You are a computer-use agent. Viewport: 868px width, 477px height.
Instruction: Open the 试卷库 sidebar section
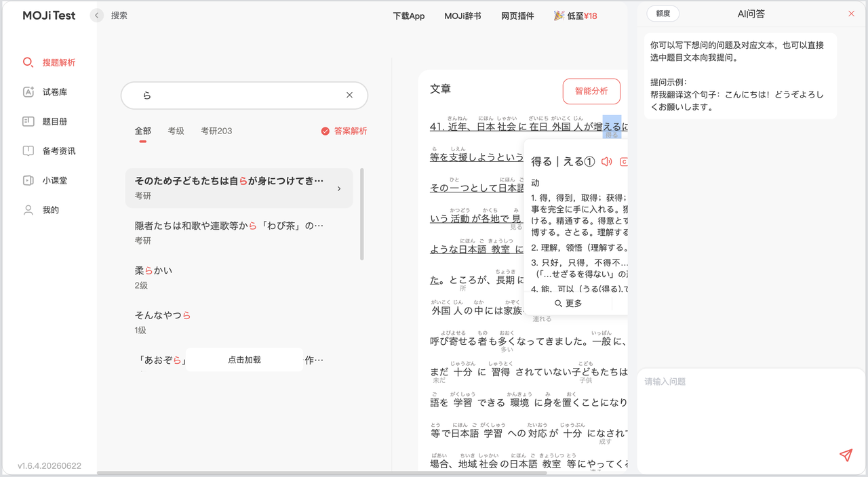[x=45, y=92]
